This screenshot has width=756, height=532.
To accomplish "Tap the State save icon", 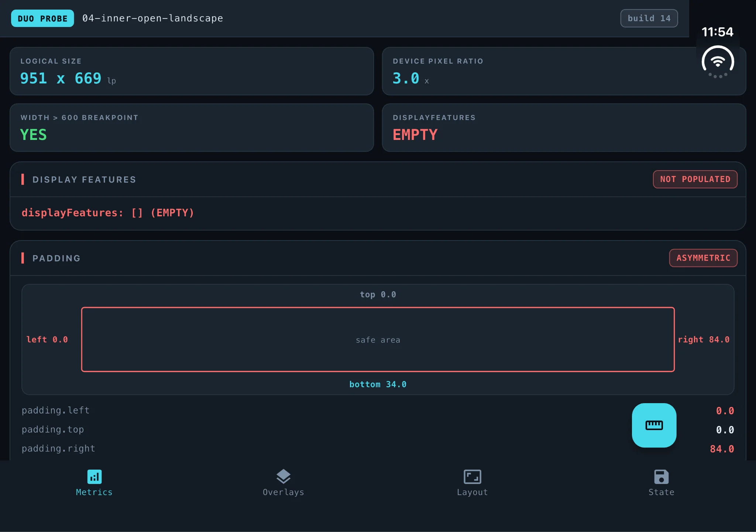I will [x=661, y=477].
